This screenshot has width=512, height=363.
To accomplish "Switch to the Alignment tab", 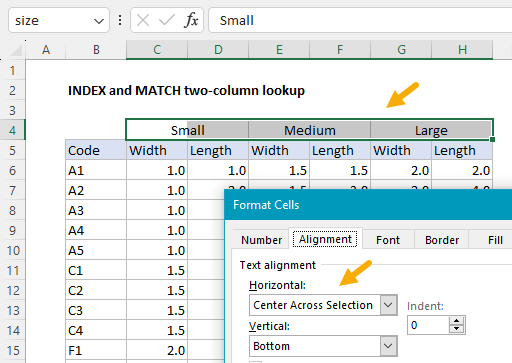I will coord(325,239).
